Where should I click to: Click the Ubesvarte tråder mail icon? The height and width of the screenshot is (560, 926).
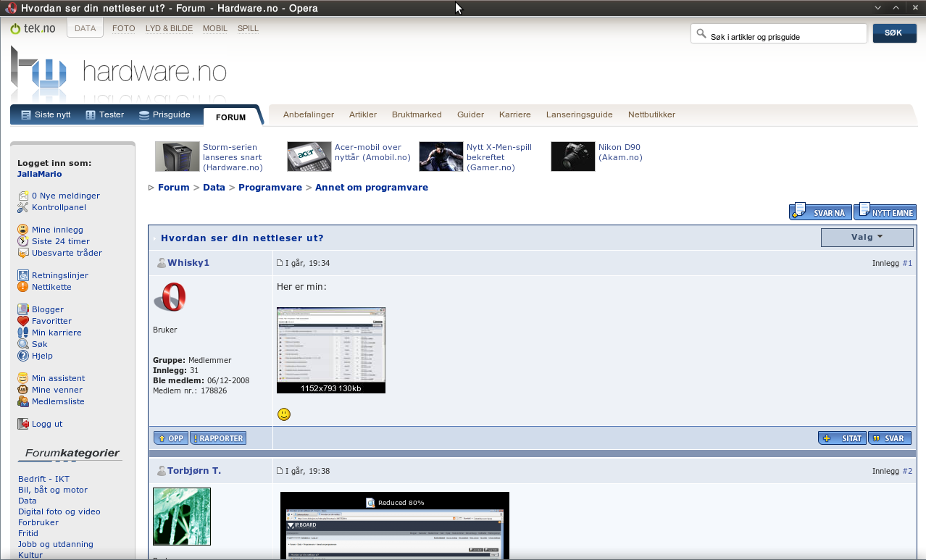click(x=23, y=253)
